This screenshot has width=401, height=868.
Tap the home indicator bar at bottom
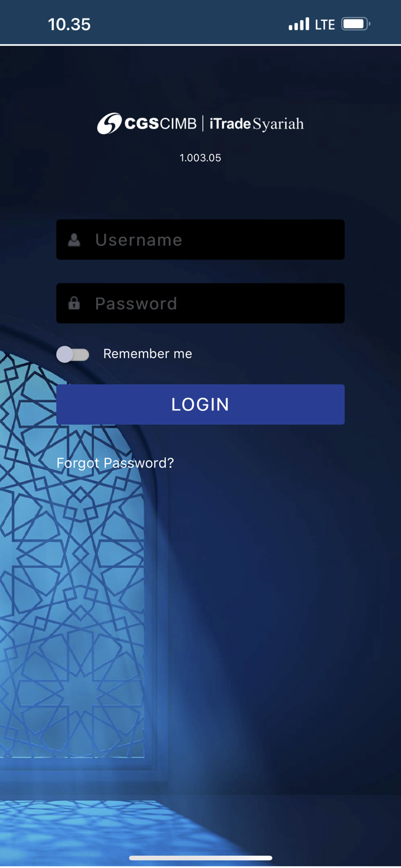(x=200, y=858)
